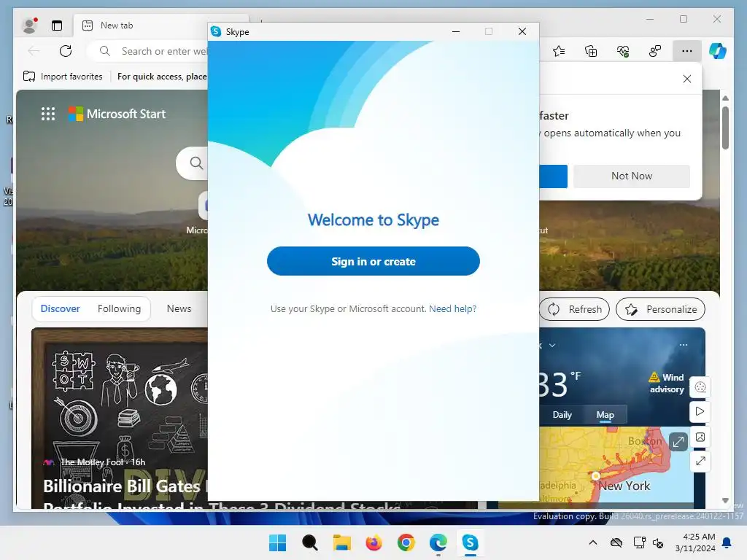Select the Map tab in weather card
This screenshot has width=747, height=560.
point(605,415)
